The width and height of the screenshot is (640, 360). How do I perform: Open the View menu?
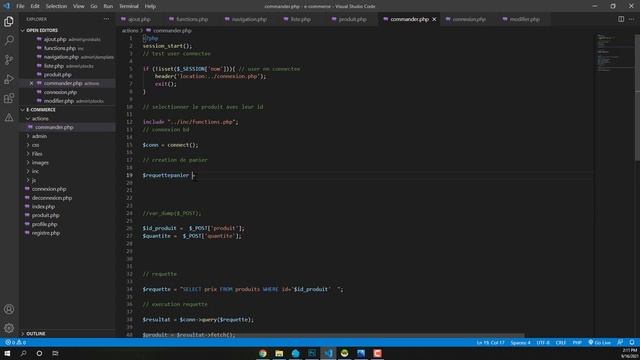click(79, 6)
